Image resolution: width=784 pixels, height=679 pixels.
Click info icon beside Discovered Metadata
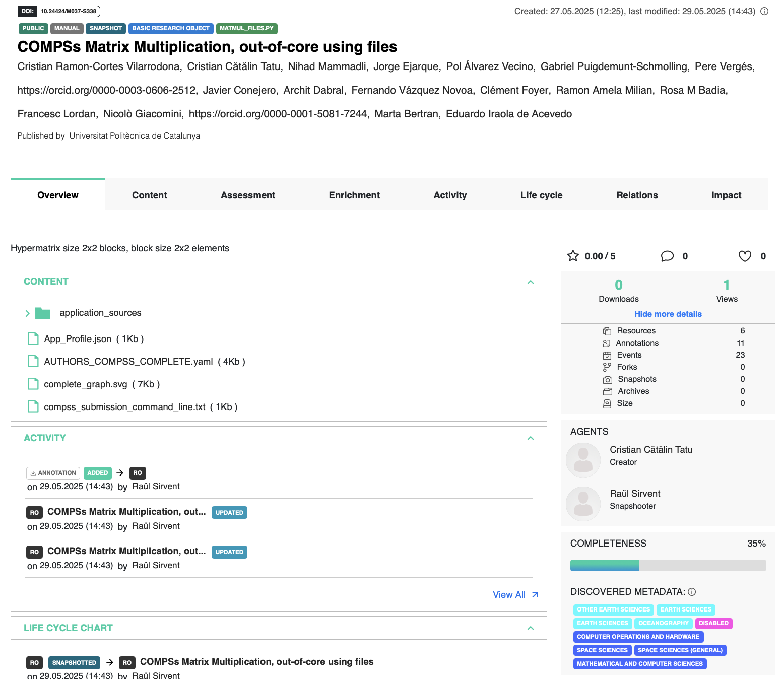pos(692,592)
